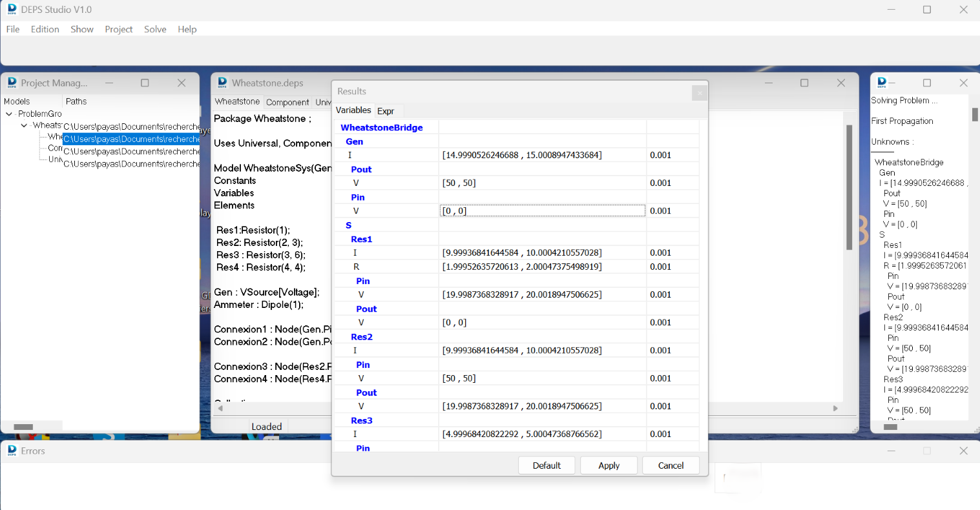Open the Solve menu

tap(155, 29)
